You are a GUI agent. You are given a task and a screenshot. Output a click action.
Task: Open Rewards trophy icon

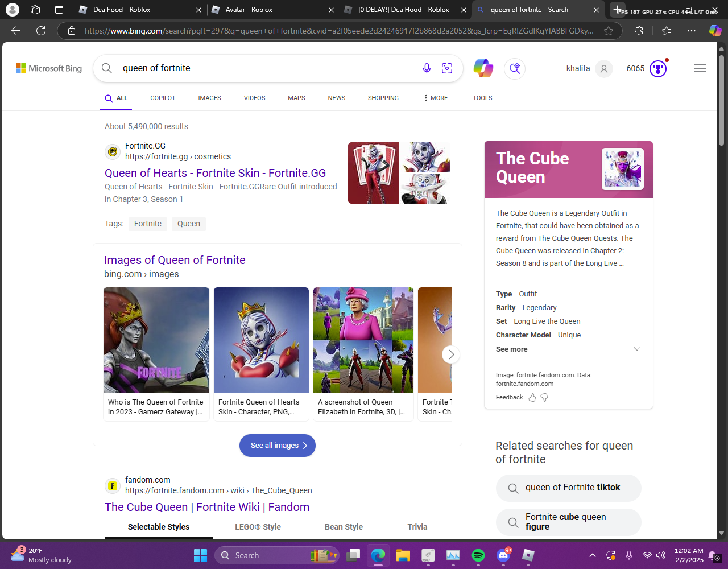658,69
